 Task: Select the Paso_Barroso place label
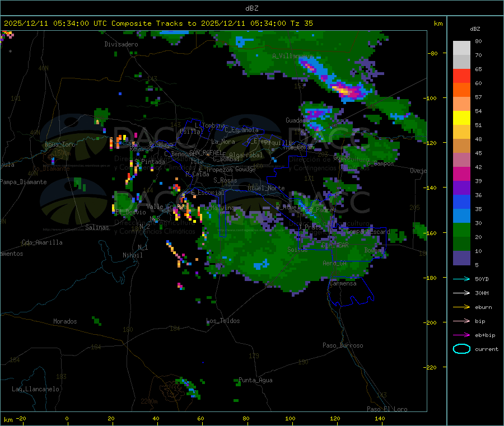tap(343, 345)
